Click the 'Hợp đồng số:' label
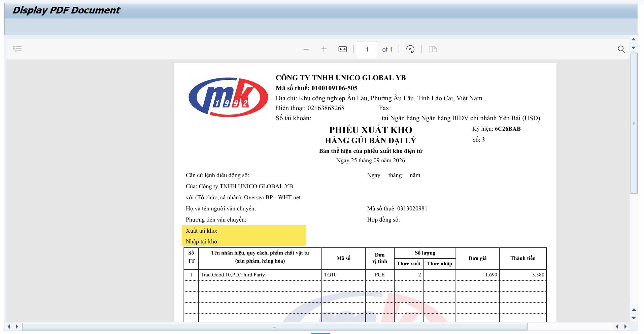The height and width of the screenshot is (334, 644). 383,220
